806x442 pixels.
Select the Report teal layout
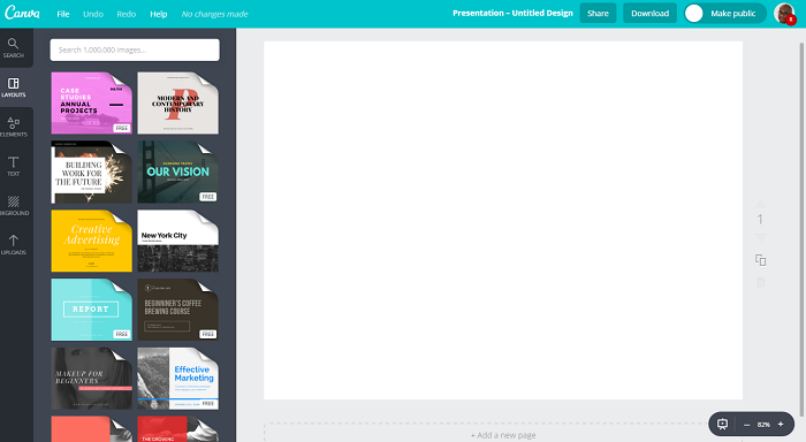[91, 309]
